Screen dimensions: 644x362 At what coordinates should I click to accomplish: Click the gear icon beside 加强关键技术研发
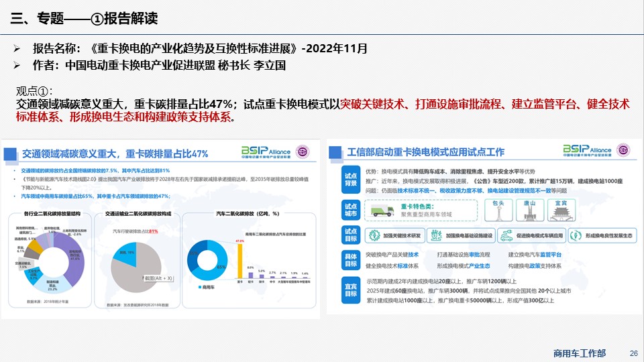pos(374,235)
